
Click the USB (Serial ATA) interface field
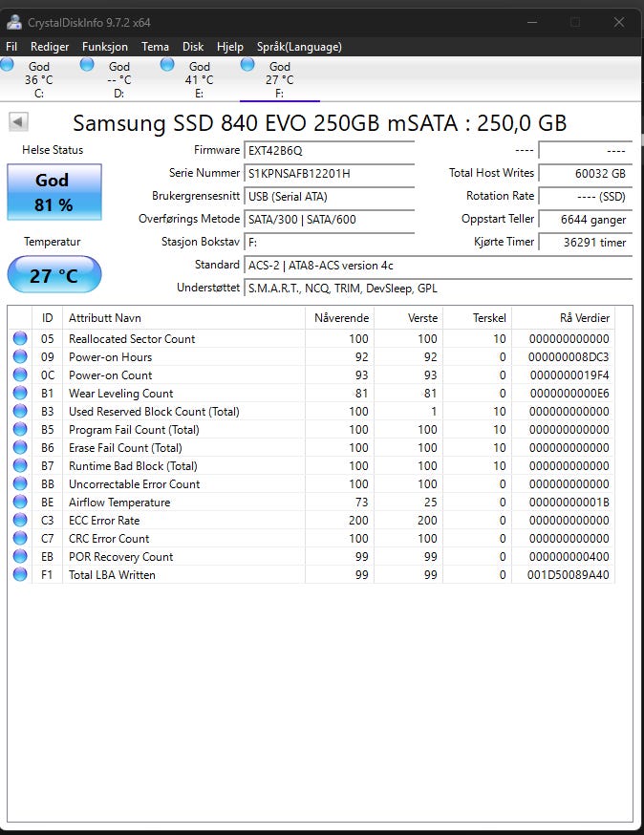(329, 196)
